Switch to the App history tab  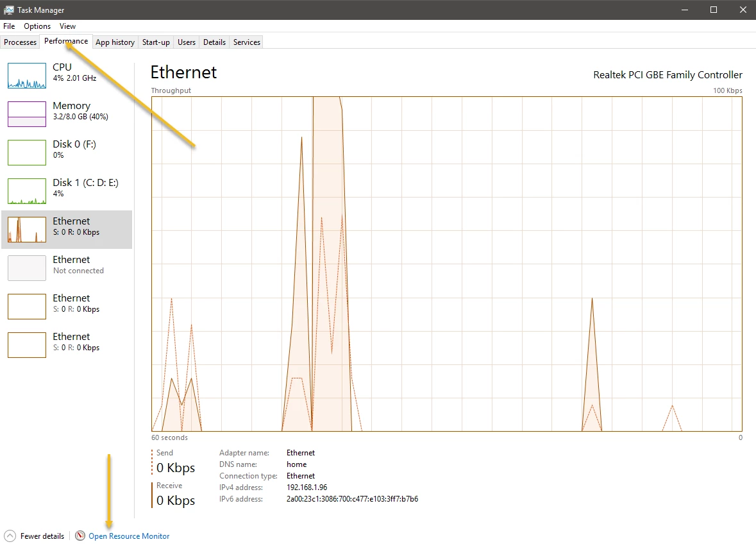coord(115,42)
